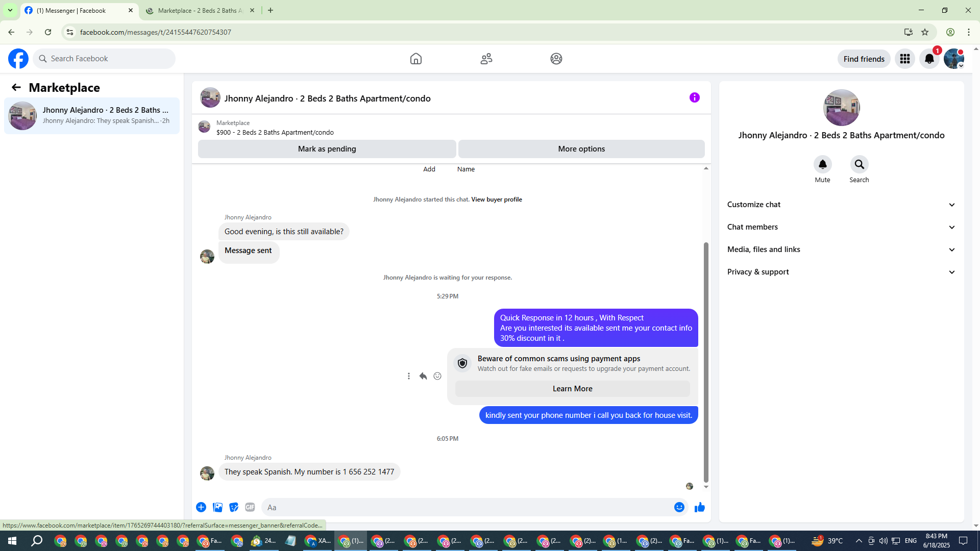
Task: Switch to the Marketplace 2 Beds 2 Baths tab
Action: click(x=200, y=11)
